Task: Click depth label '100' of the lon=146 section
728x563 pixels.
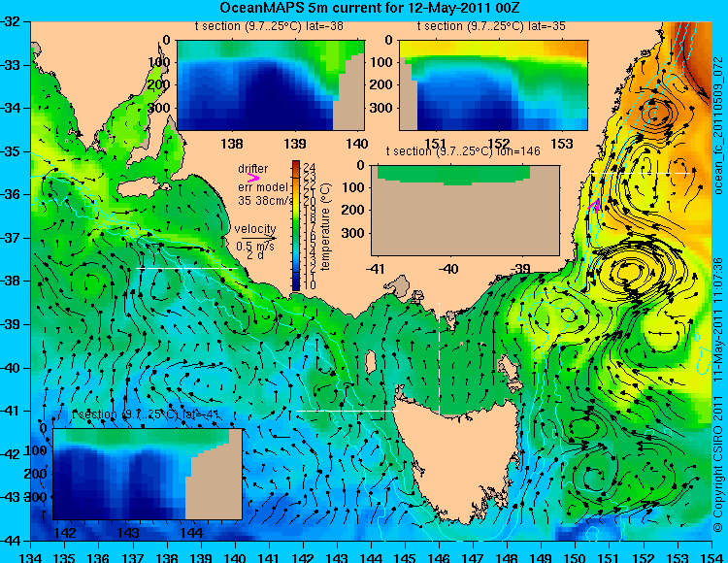Action: click(353, 187)
